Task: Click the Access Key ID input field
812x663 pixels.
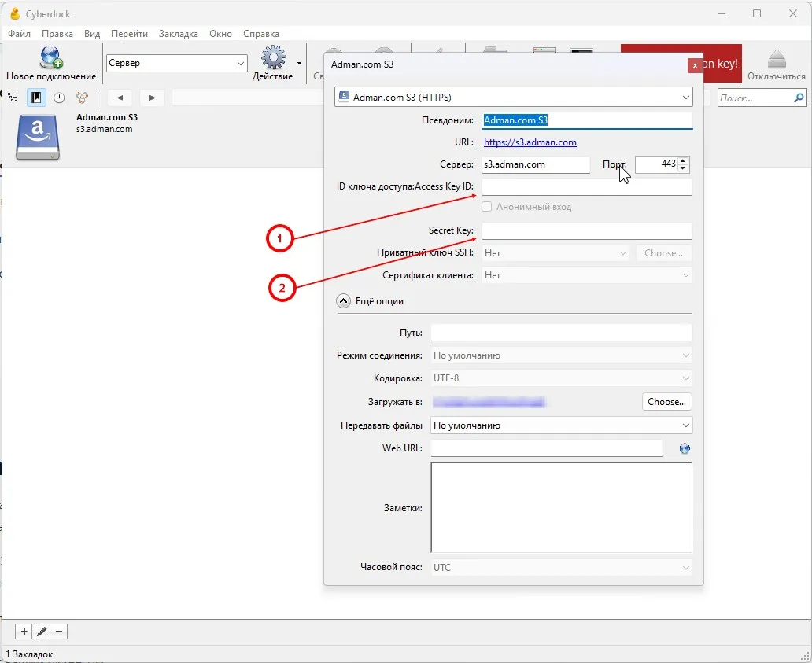Action: 587,187
